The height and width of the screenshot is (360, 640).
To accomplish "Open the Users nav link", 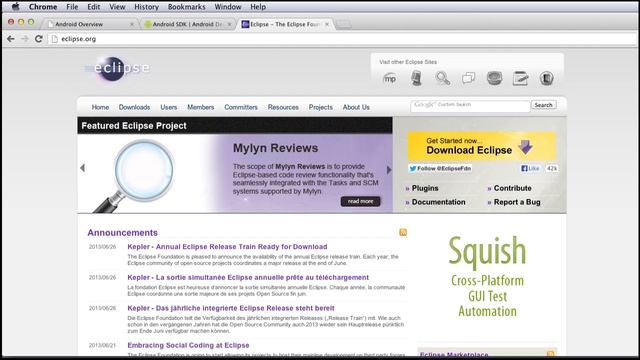I will 169,107.
